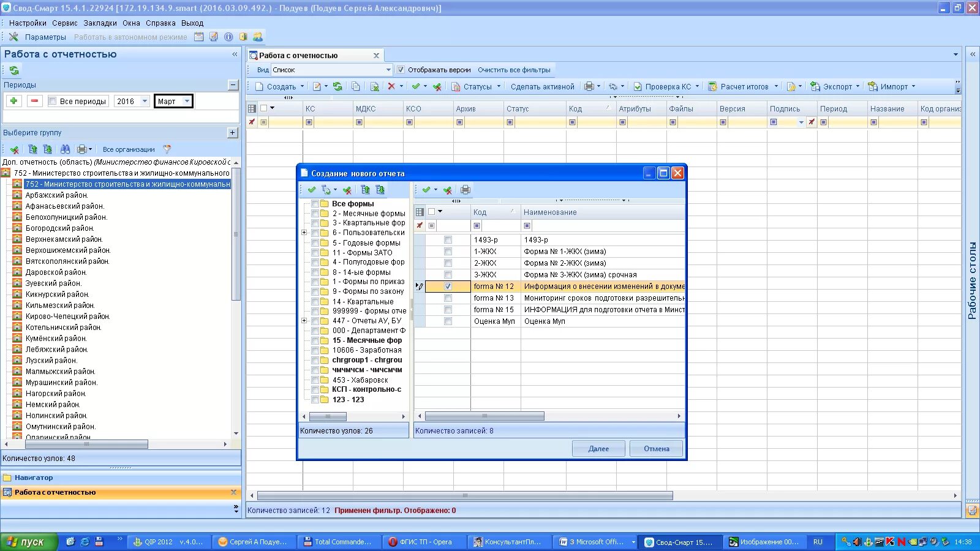Click collapse tree icon in dialog toolbar

click(366, 190)
